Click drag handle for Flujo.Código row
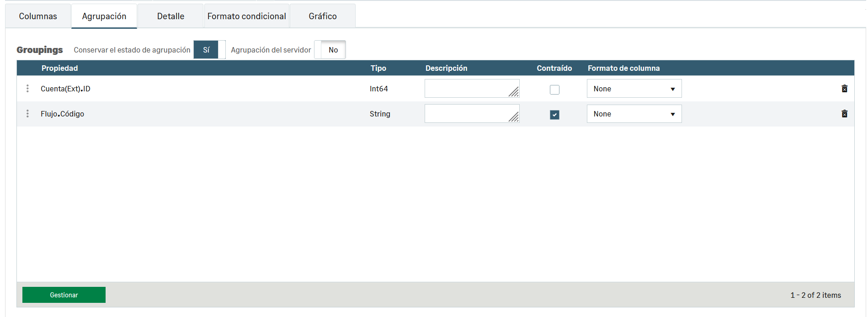 click(27, 114)
